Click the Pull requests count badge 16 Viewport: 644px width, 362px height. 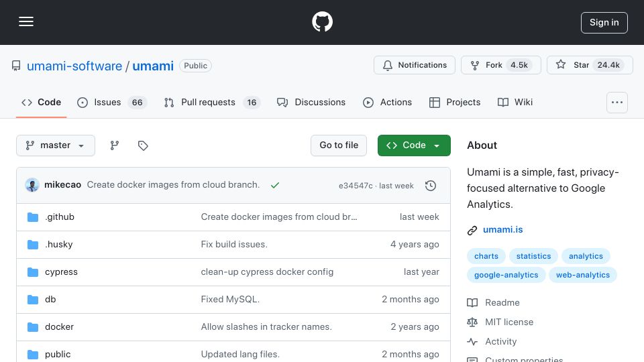[252, 102]
